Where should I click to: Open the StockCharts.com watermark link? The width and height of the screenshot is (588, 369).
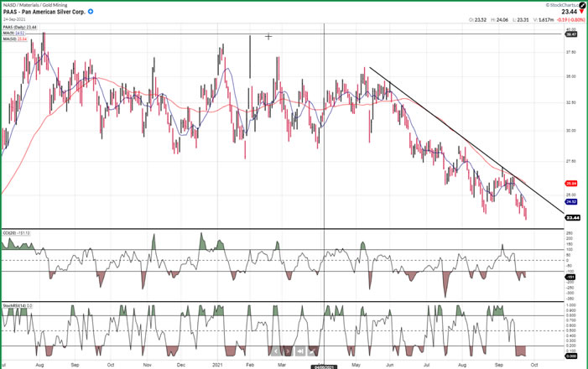pos(557,5)
